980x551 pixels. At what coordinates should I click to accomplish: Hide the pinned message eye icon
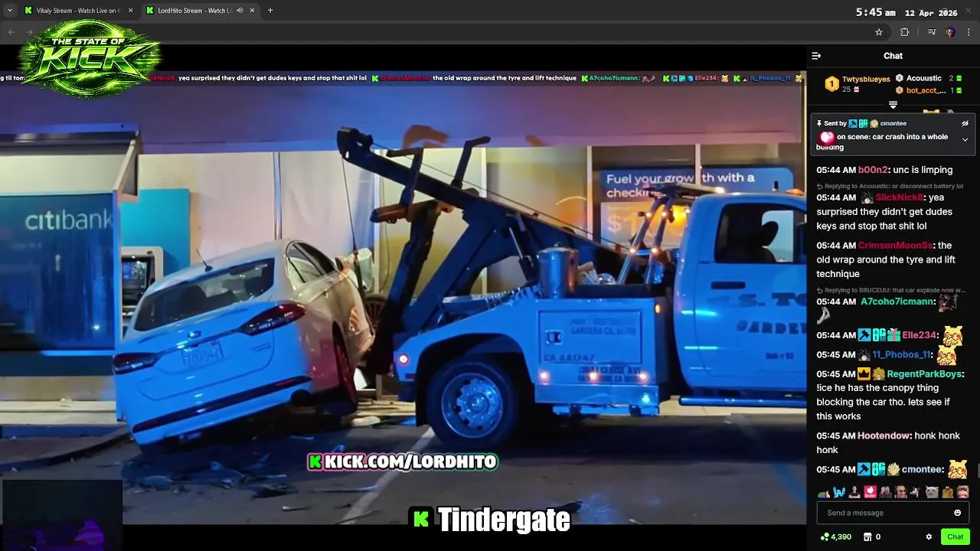click(965, 123)
